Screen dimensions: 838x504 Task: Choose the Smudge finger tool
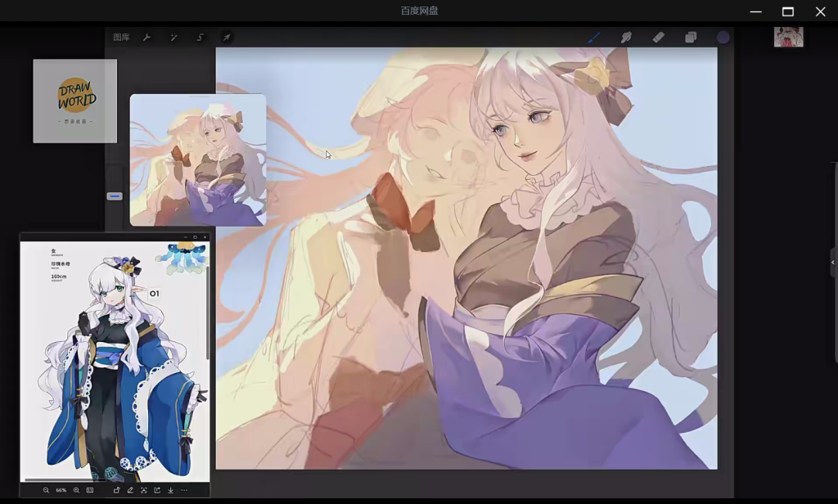pyautogui.click(x=626, y=38)
